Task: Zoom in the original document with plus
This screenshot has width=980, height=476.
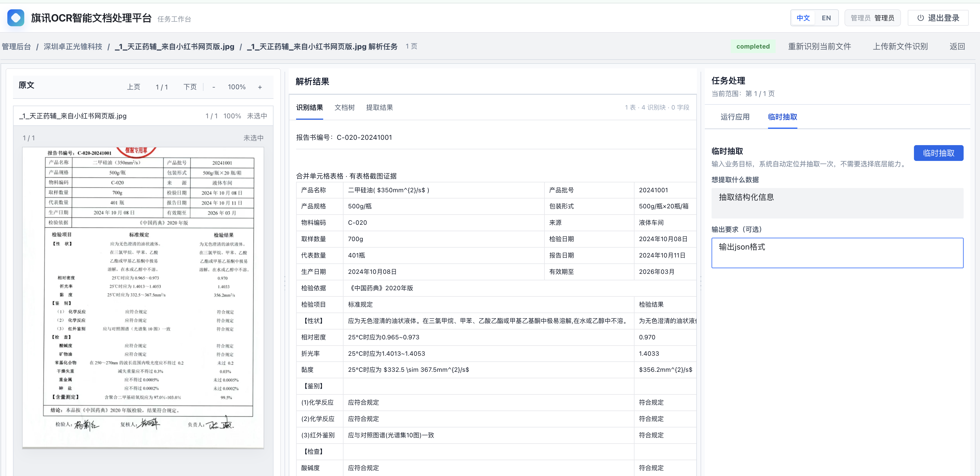Action: 260,87
